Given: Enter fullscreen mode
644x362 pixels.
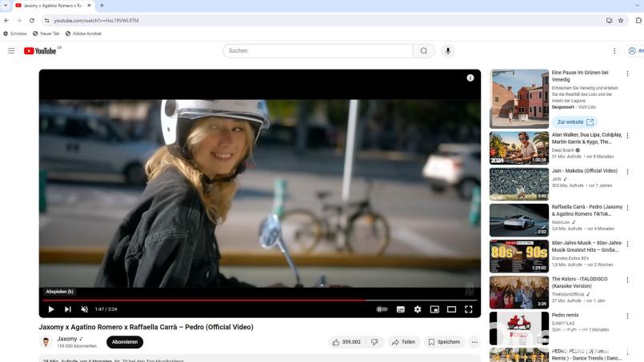Looking at the screenshot, I should [469, 309].
